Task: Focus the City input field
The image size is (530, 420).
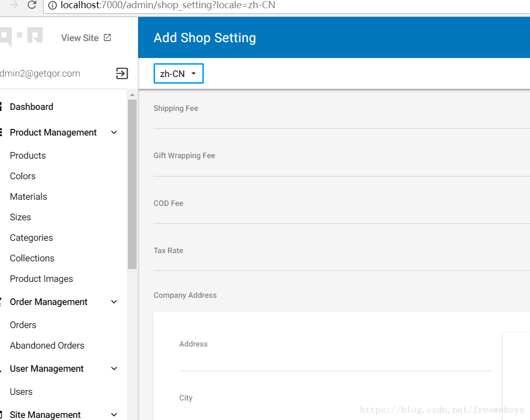Action: [x=336, y=413]
